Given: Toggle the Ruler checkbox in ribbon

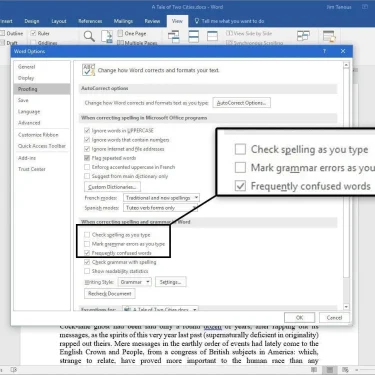Looking at the screenshot, I should click(x=33, y=33).
